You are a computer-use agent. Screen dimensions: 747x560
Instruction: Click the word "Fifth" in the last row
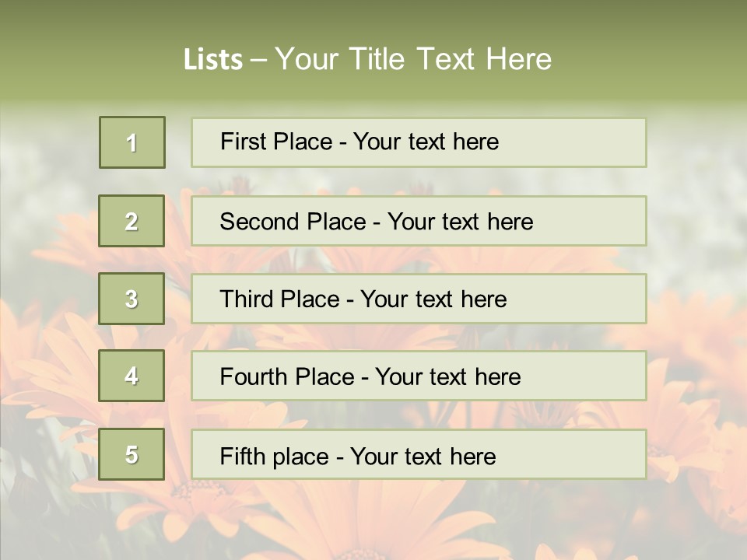242,456
